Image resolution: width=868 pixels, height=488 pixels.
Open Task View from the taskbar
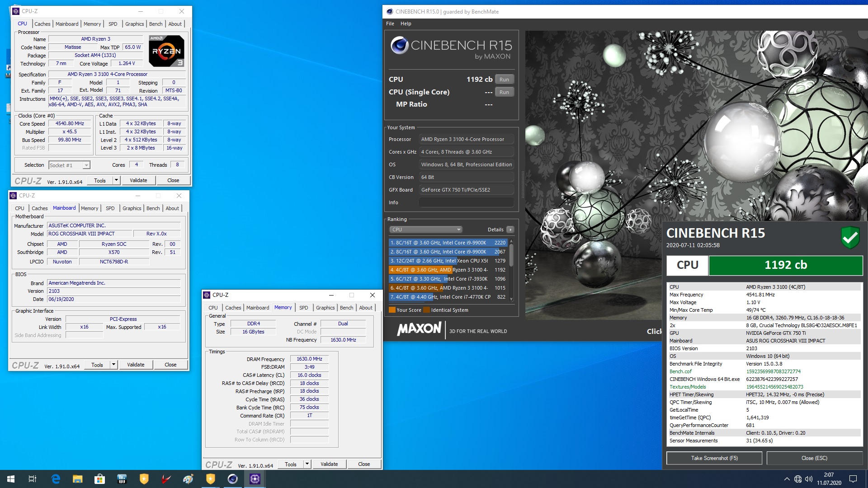tap(33, 479)
